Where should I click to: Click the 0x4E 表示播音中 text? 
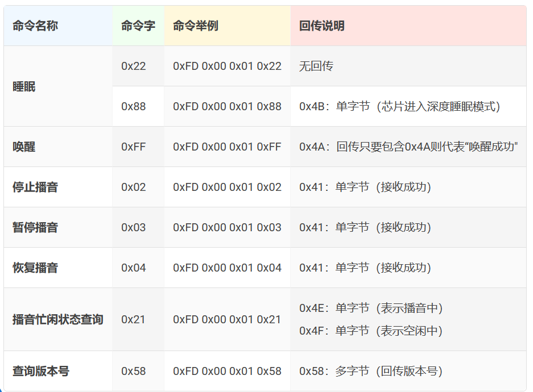371,308
